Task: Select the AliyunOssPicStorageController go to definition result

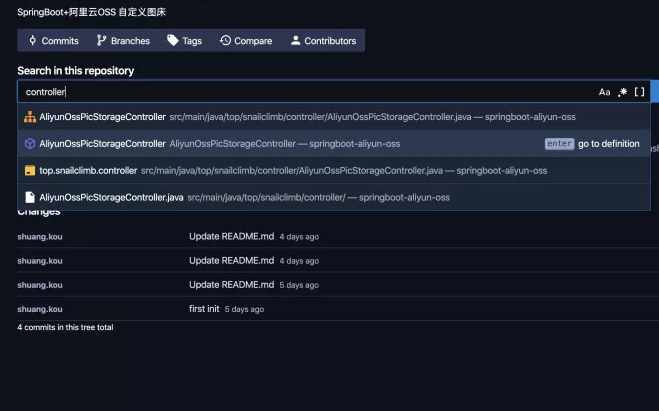Action: (x=334, y=144)
